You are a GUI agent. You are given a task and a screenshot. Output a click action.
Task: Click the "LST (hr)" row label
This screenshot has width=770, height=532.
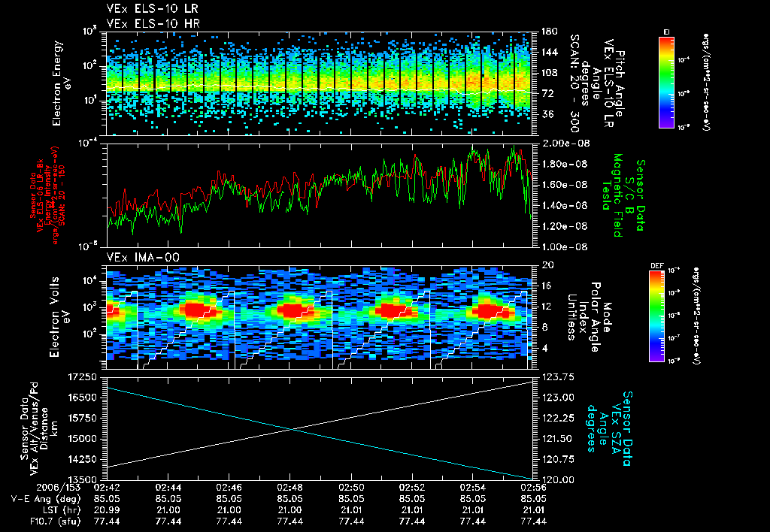click(60, 510)
